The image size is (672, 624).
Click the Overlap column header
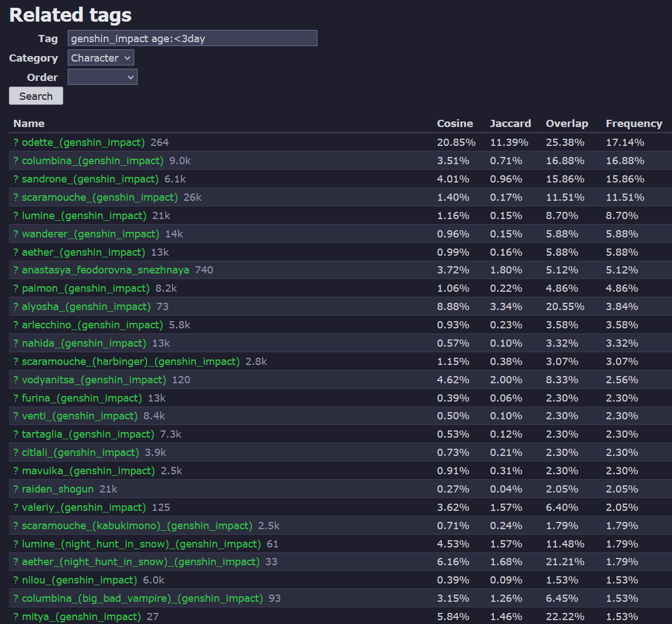[567, 124]
